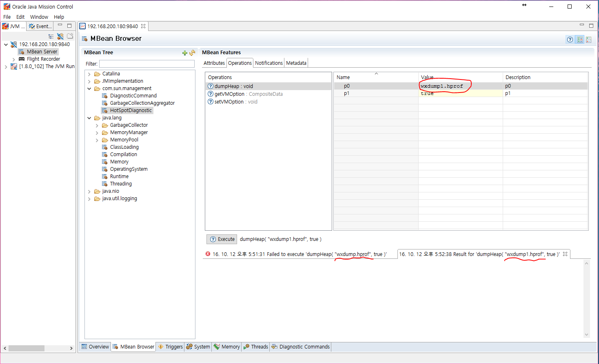599x364 pixels.
Task: Click the Execute button
Action: click(x=222, y=239)
